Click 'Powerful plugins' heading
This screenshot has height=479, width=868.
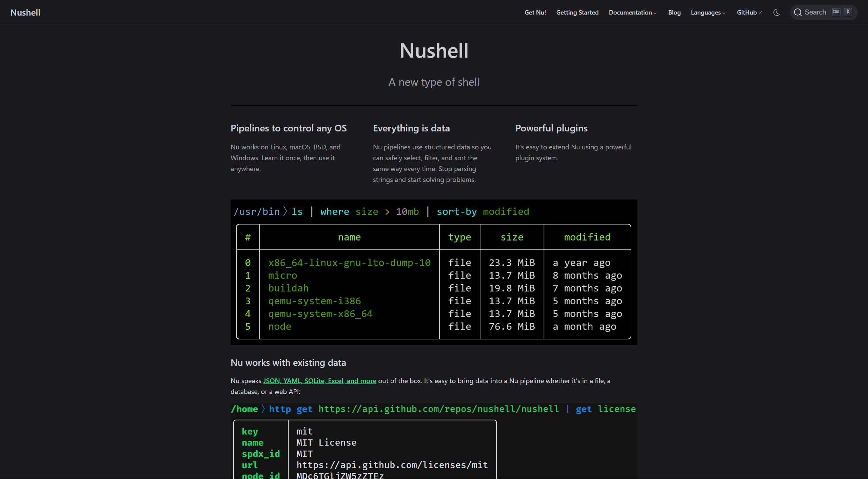tap(551, 128)
